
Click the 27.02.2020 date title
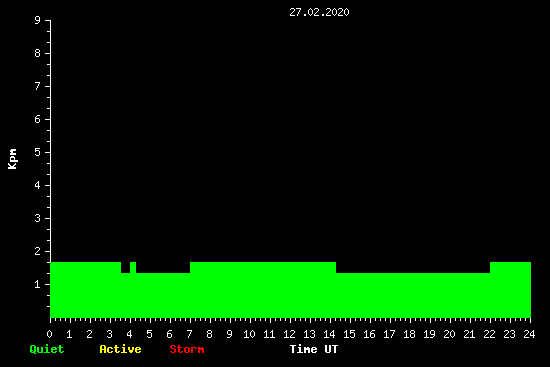tap(319, 12)
